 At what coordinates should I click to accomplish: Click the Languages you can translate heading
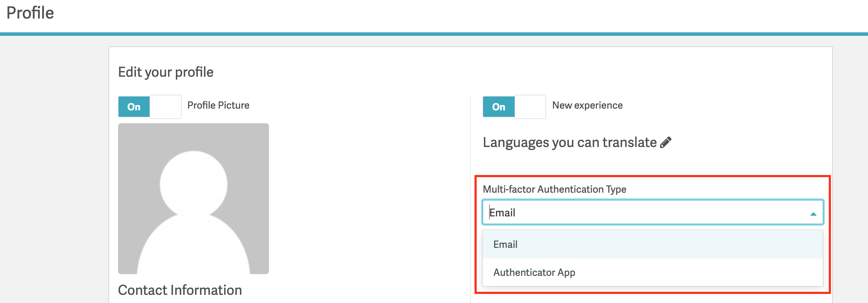tap(570, 142)
